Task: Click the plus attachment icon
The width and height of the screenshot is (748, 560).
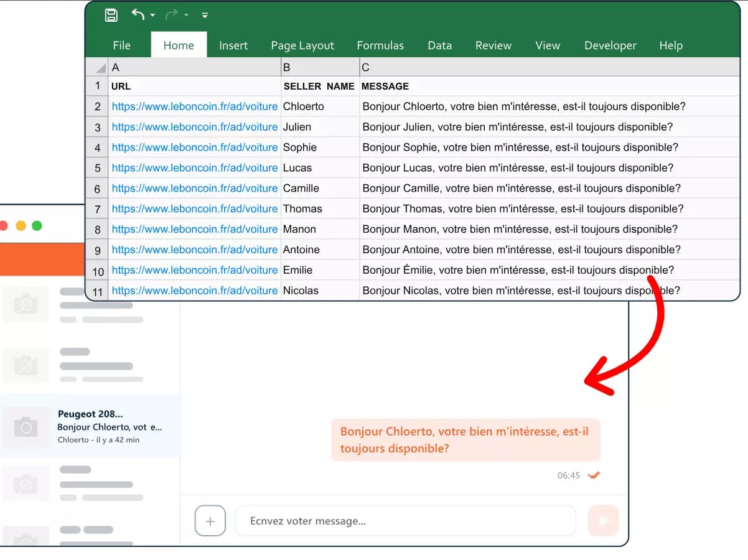Action: (210, 521)
